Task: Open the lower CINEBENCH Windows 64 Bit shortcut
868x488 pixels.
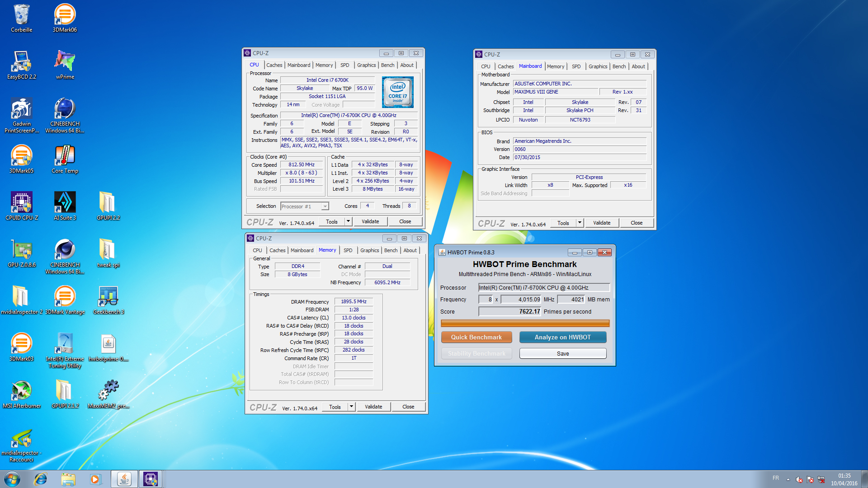Action: [65, 256]
